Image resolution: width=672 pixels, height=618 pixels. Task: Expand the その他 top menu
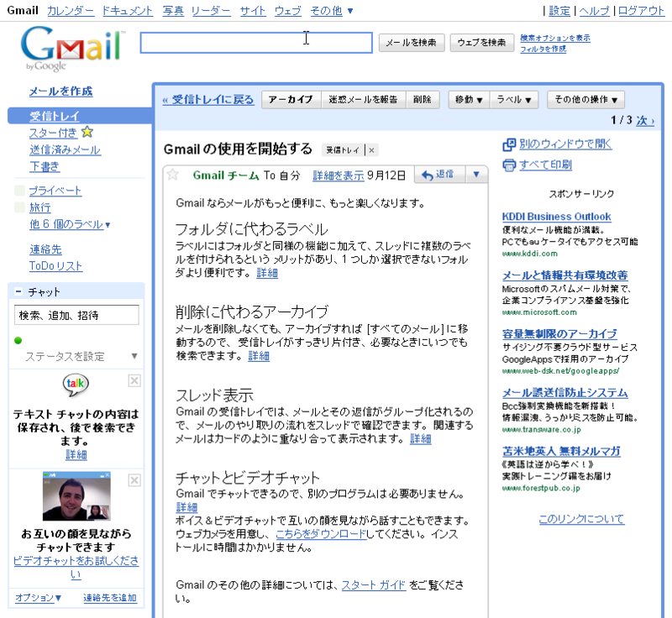(331, 11)
